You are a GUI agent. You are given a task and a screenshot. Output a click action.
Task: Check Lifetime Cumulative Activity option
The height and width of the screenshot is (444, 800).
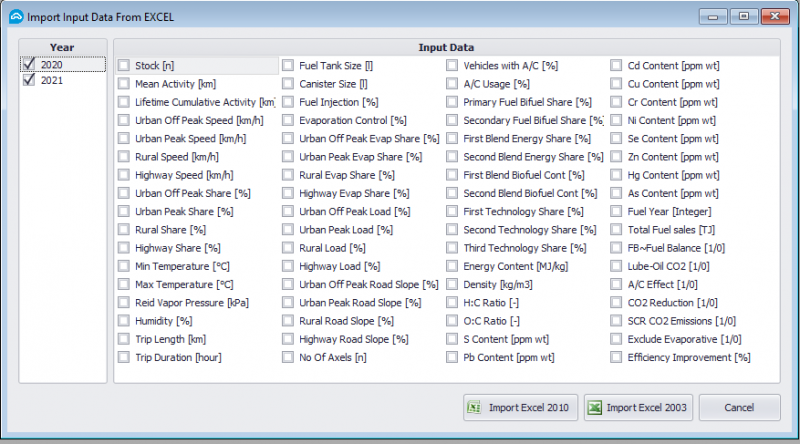123,102
